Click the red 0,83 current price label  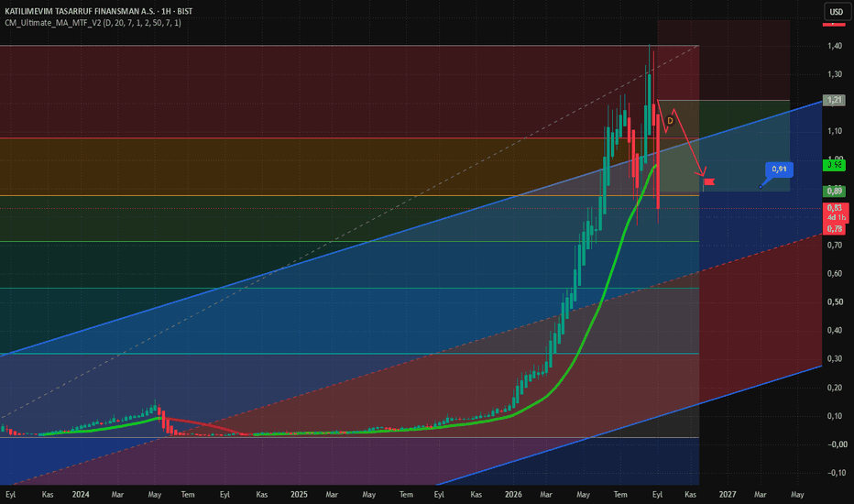(x=835, y=208)
